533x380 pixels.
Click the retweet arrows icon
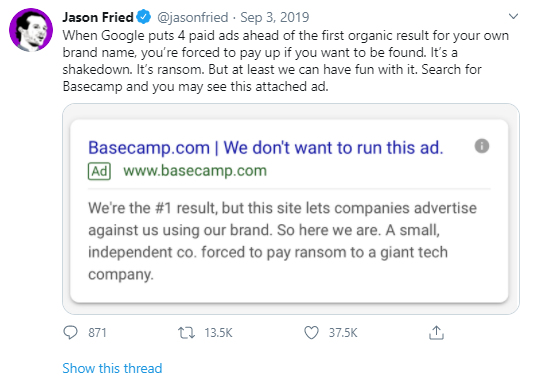[x=186, y=332]
